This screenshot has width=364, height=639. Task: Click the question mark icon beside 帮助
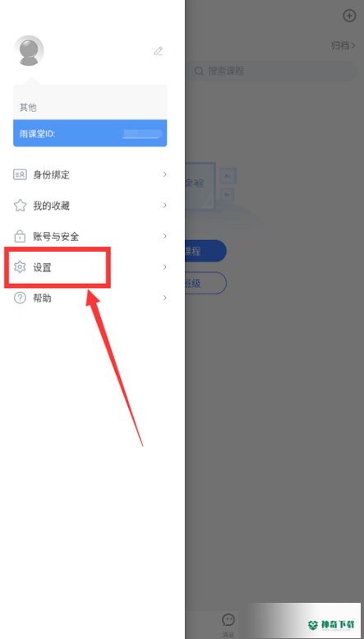pos(20,298)
